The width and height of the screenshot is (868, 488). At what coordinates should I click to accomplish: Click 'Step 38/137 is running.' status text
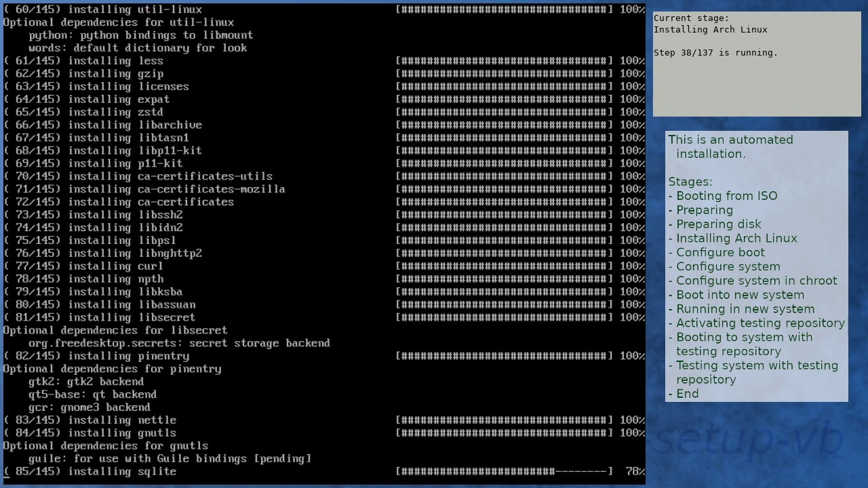click(715, 52)
